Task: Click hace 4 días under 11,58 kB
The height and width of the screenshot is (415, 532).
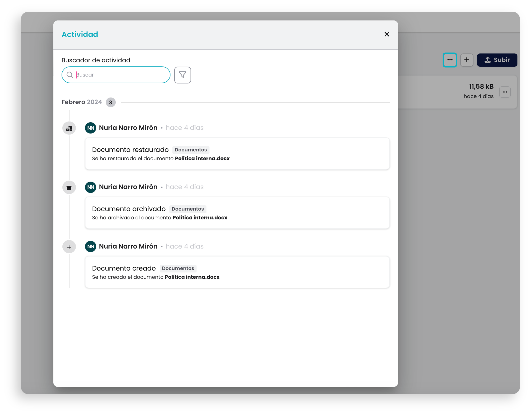Action: click(x=478, y=96)
